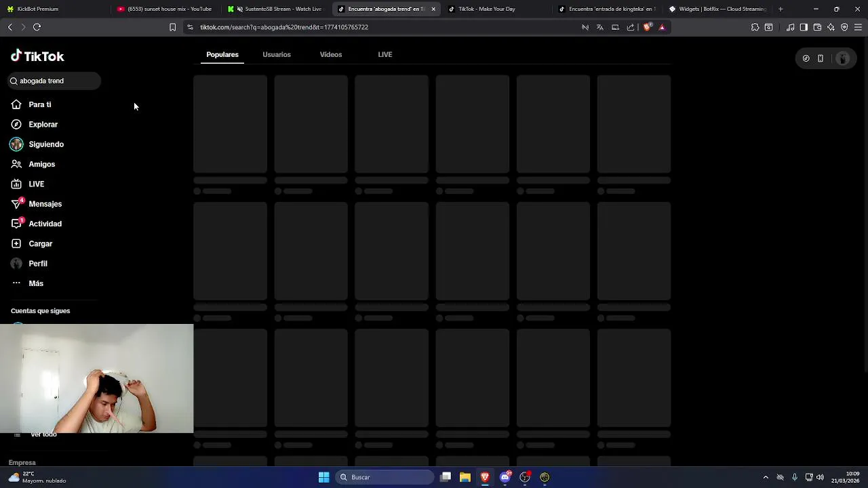Switch to the LIVE search tab
868x488 pixels.
[x=385, y=54]
